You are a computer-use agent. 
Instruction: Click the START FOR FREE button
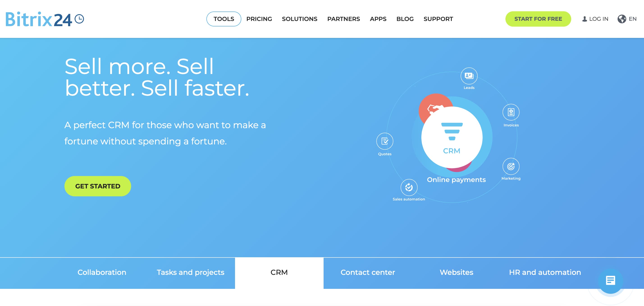[x=539, y=19]
